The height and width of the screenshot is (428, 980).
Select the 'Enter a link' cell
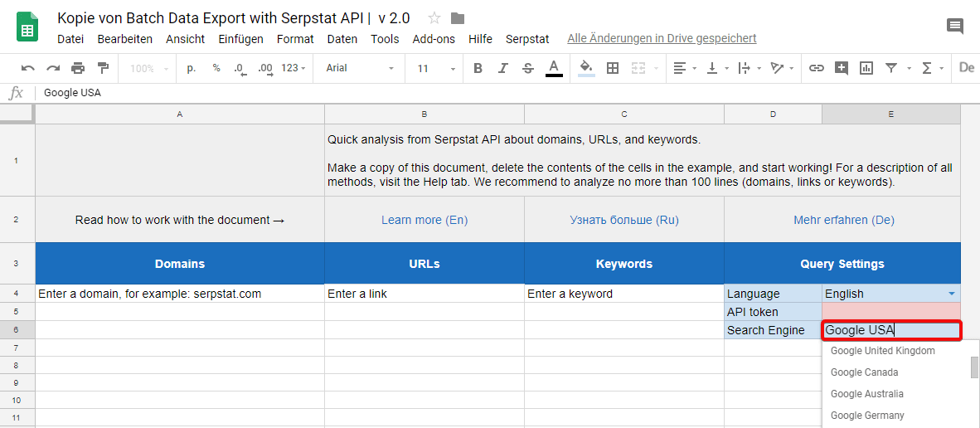[x=425, y=294]
